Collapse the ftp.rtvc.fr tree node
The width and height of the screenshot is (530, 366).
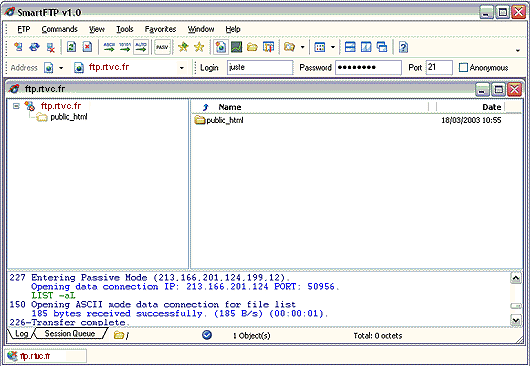tap(16, 106)
